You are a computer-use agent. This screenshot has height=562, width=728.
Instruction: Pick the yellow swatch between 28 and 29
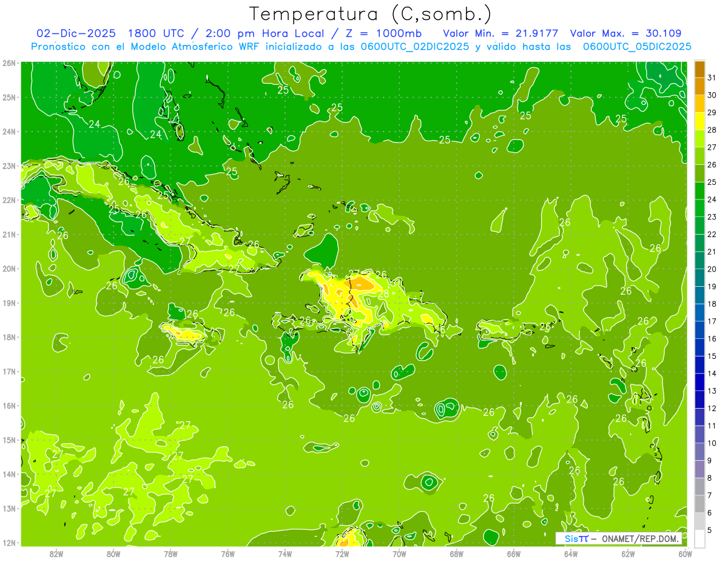(x=700, y=121)
